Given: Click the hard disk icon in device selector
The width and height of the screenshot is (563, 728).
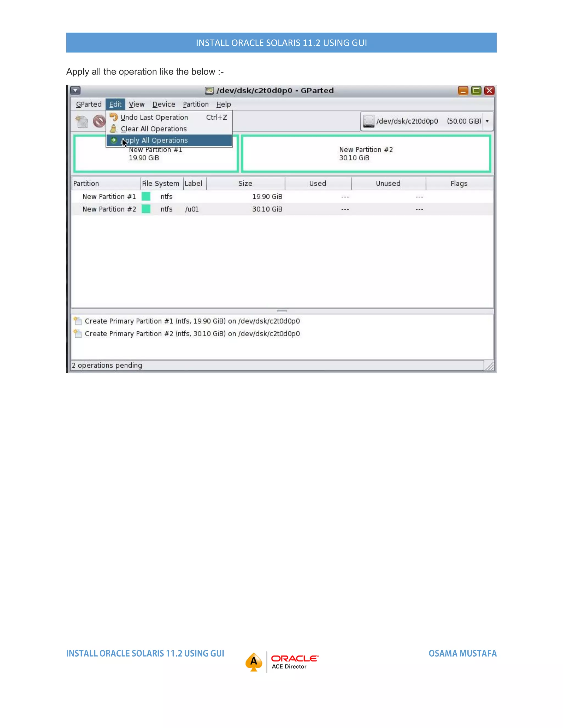Looking at the screenshot, I should click(369, 121).
